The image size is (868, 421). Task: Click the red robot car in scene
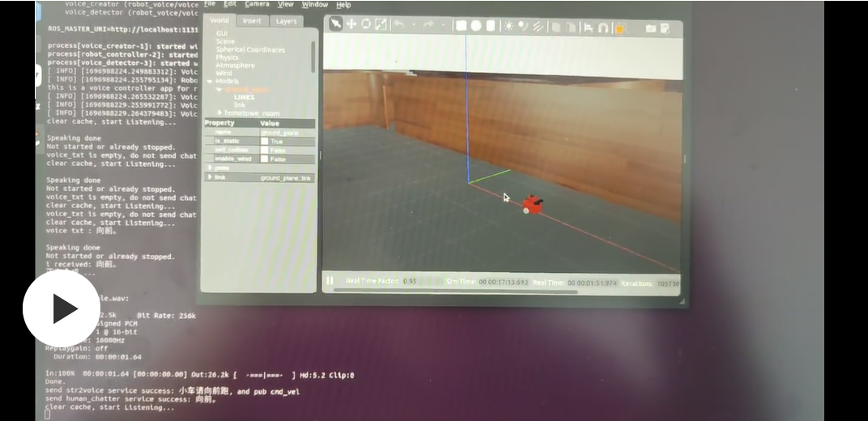click(x=532, y=204)
